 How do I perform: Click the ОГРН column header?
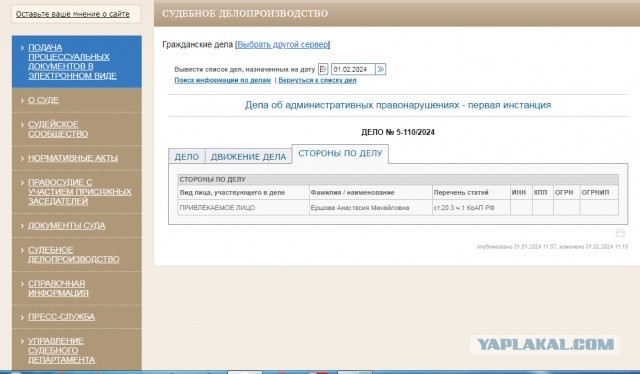[567, 193]
